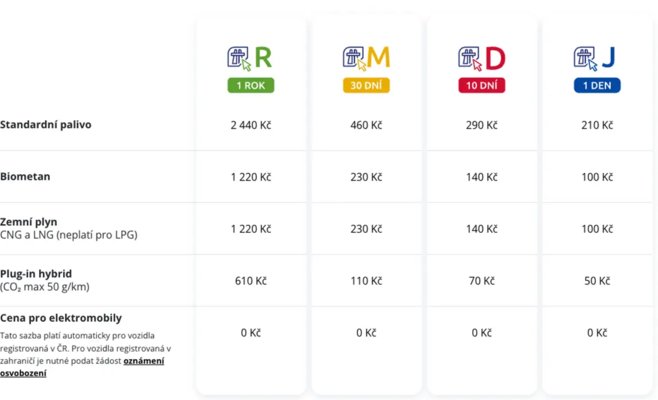Click the 50 Kč one-day hybrid price
658x400 pixels.
pos(597,281)
